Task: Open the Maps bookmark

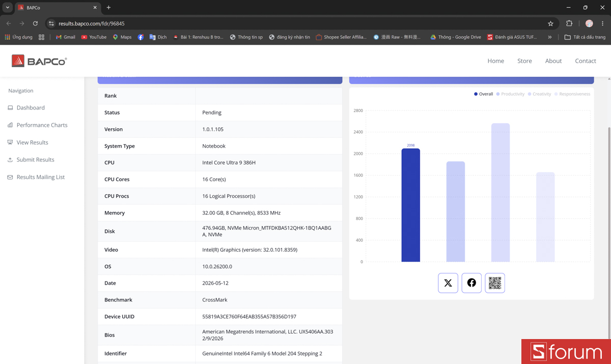Action: [x=122, y=37]
